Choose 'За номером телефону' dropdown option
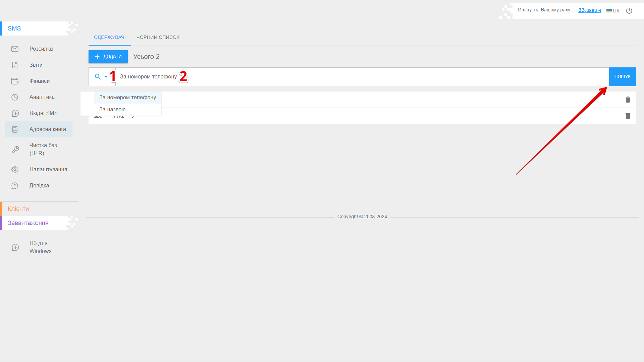Image resolution: width=644 pixels, height=362 pixels. (127, 98)
